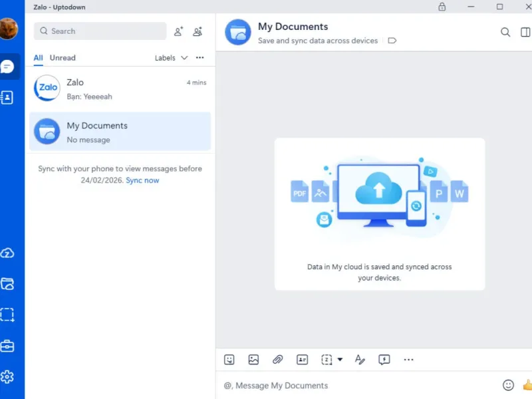Select the My Documents conversation
Viewport: 532px width, 399px height.
(120, 131)
